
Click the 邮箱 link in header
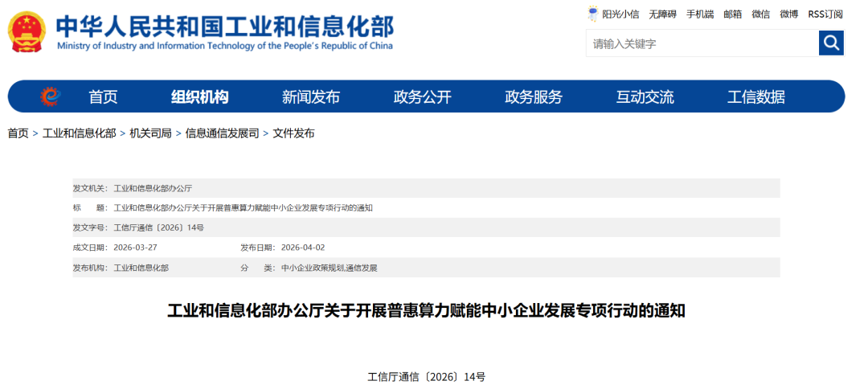[732, 14]
